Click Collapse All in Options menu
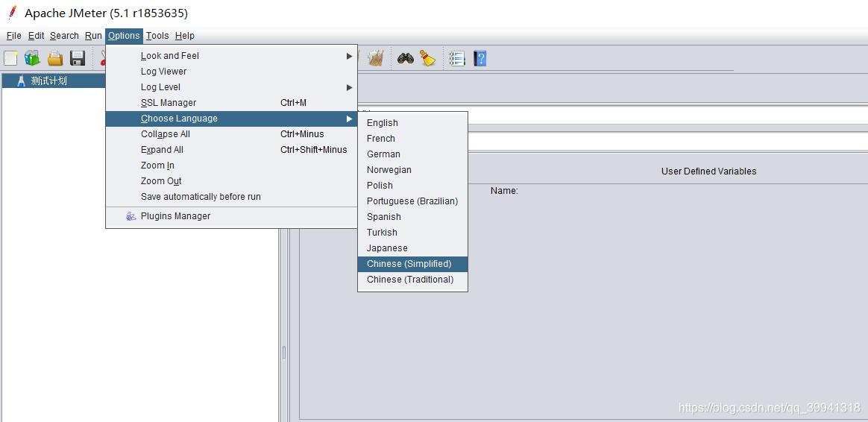Screen dimensions: 868x422 [x=231, y=134]
